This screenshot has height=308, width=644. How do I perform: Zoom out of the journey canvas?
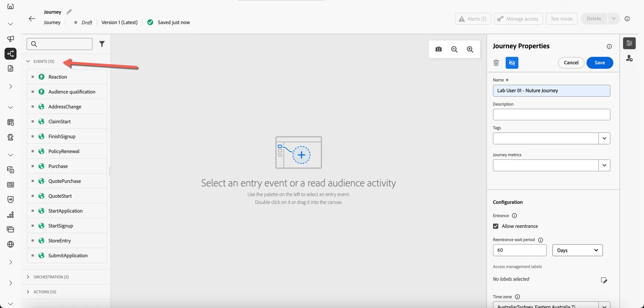point(454,49)
